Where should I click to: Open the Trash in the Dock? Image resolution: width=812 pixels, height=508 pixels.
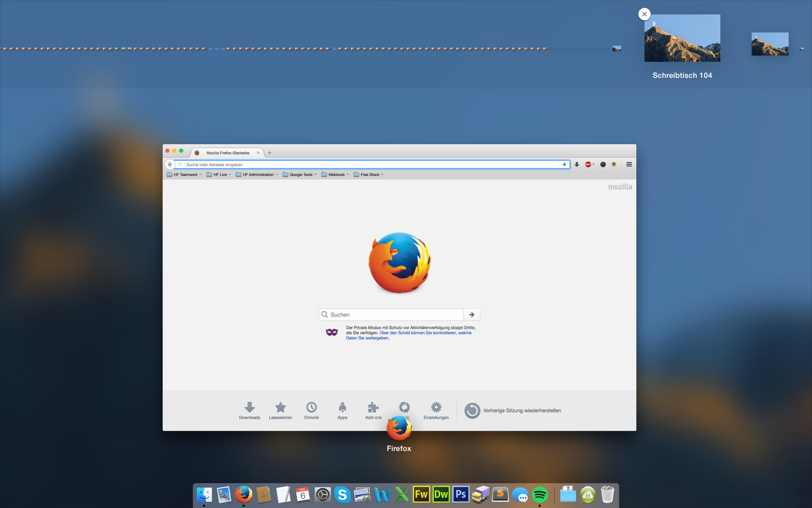[x=607, y=494]
